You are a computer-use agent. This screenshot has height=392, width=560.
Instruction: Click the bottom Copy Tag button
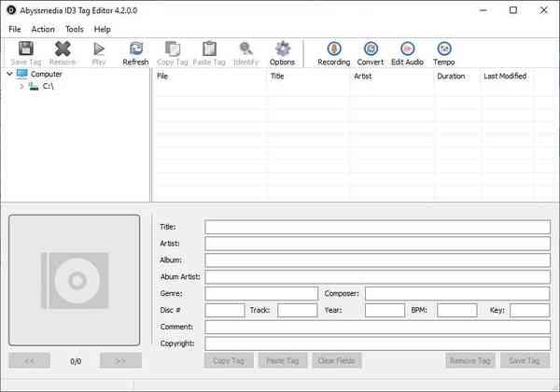point(229,360)
